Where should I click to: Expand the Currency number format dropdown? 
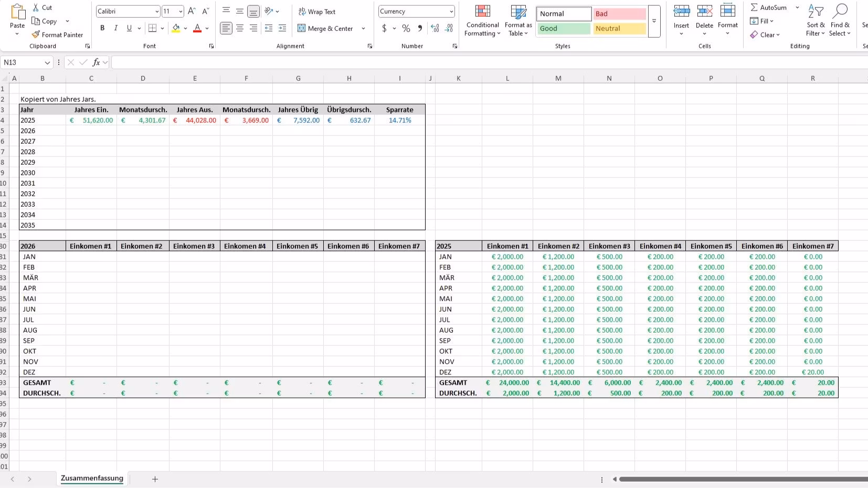[451, 12]
